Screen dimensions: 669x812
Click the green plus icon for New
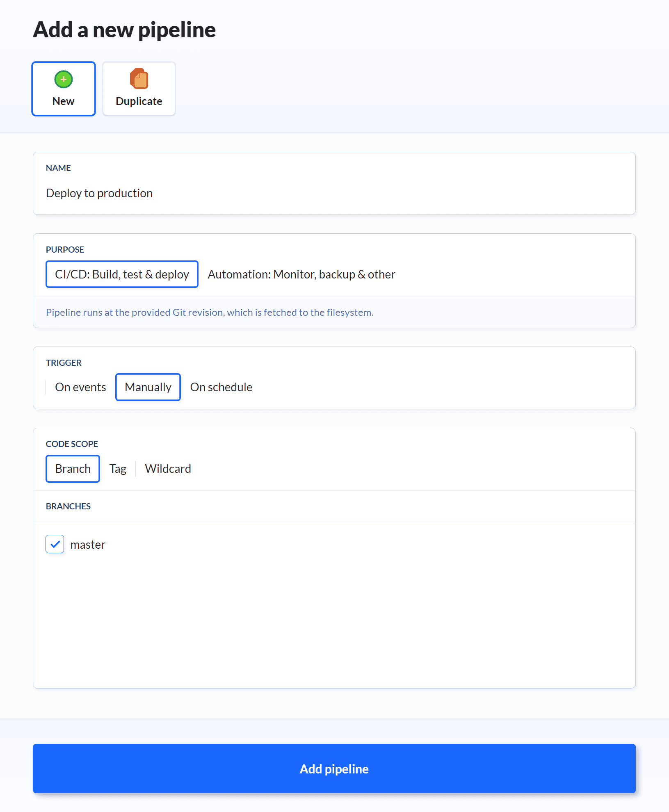click(64, 79)
